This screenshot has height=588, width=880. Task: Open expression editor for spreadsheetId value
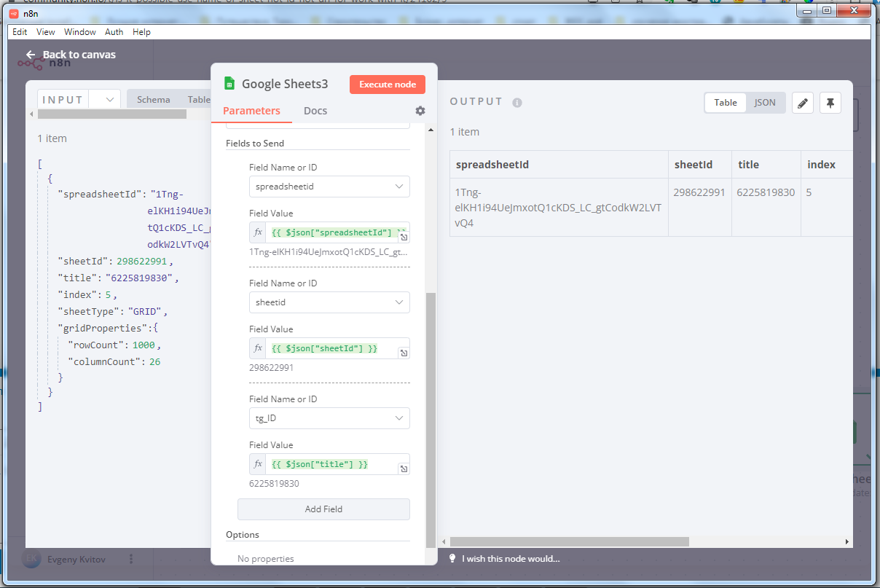click(x=404, y=238)
